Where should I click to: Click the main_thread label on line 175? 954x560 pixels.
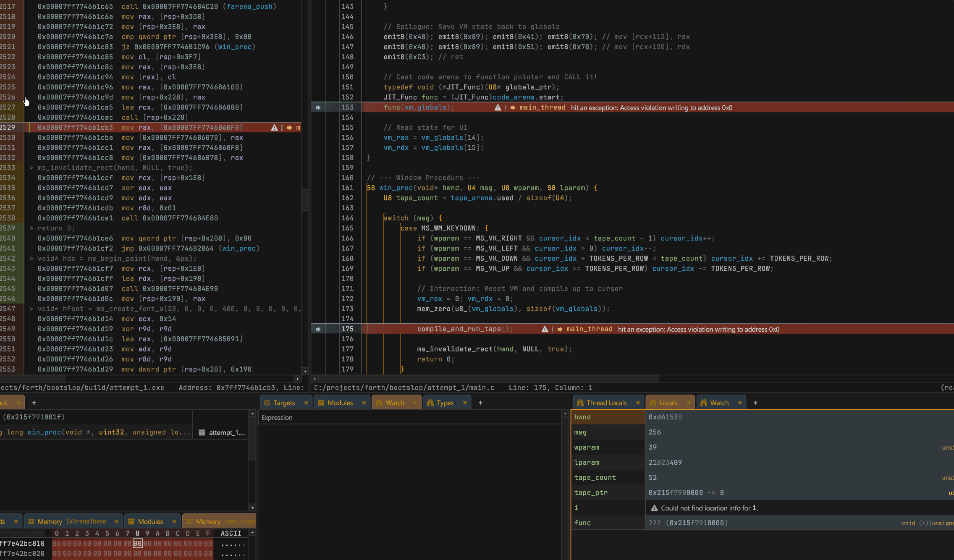(x=589, y=329)
